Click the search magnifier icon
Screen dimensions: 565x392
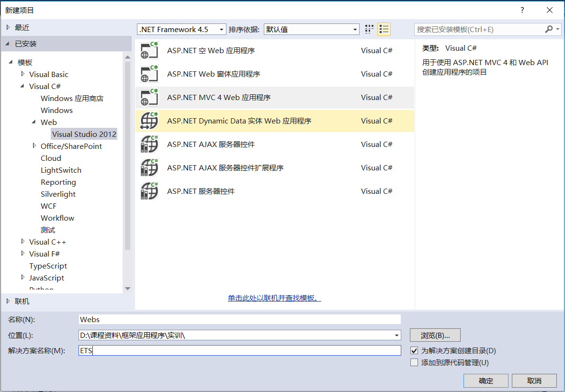point(548,29)
